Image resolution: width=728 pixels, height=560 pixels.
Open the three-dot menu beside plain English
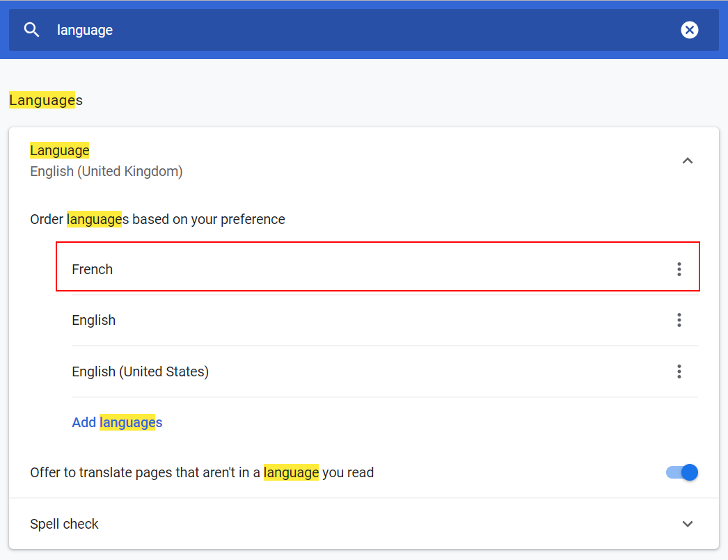point(679,320)
